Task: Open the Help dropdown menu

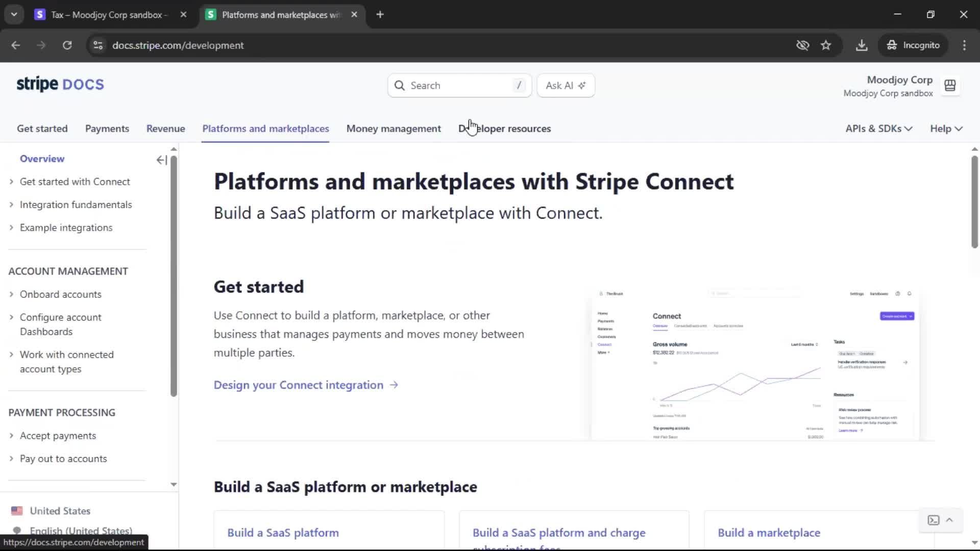Action: pos(946,129)
